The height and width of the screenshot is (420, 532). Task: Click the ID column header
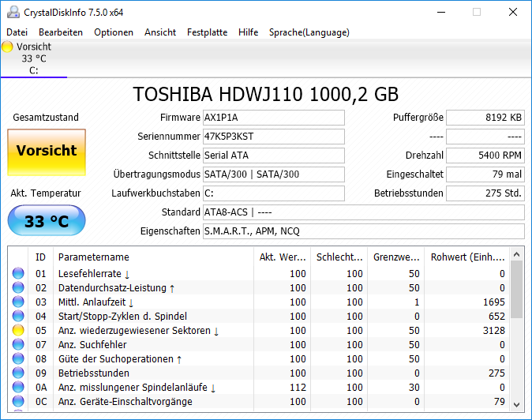click(40, 257)
